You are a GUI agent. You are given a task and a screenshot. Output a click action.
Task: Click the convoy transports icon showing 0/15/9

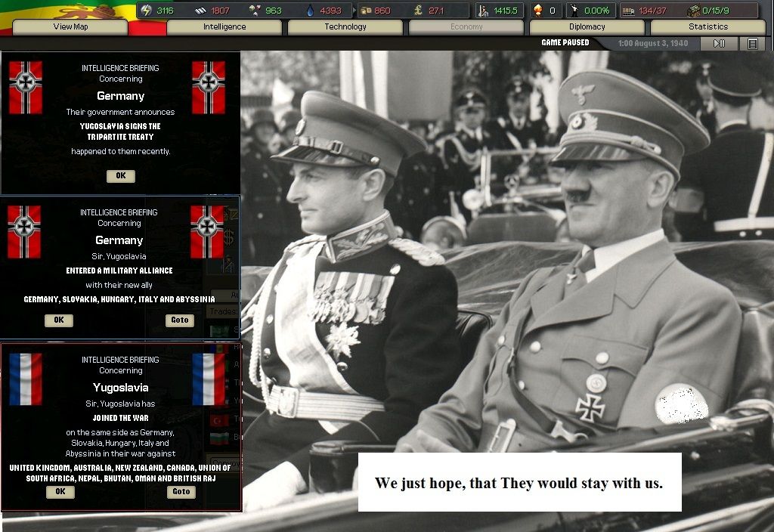(693, 11)
